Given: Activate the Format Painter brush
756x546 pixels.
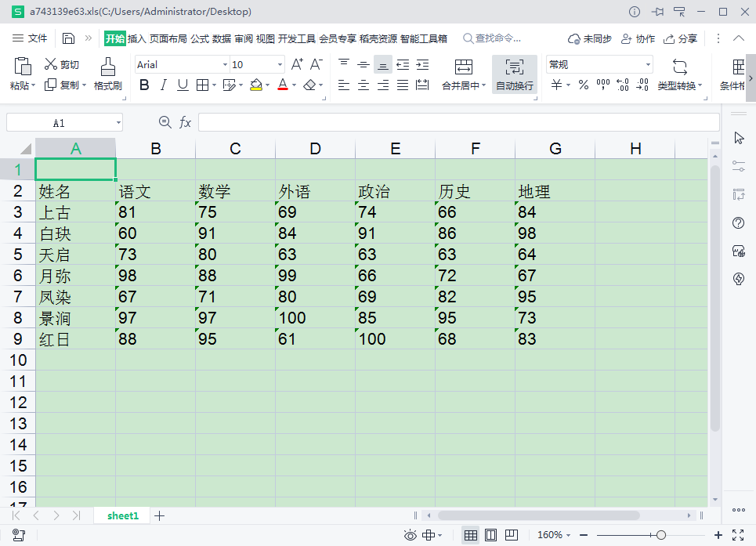Looking at the screenshot, I should pos(107,67).
